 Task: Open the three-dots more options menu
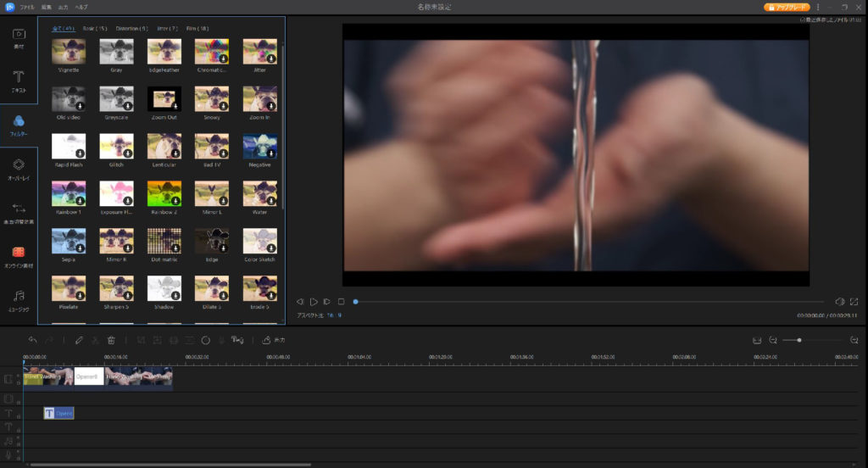click(818, 7)
